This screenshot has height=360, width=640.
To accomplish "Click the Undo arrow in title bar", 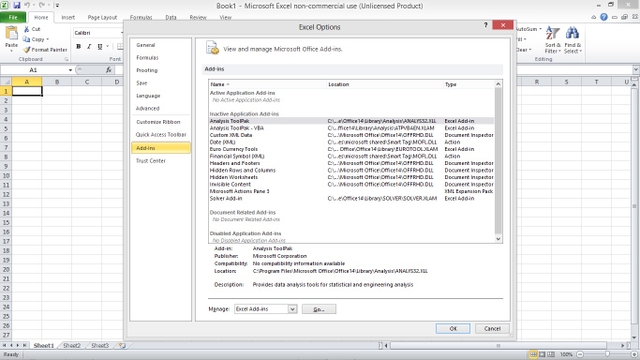I will 27,5.
